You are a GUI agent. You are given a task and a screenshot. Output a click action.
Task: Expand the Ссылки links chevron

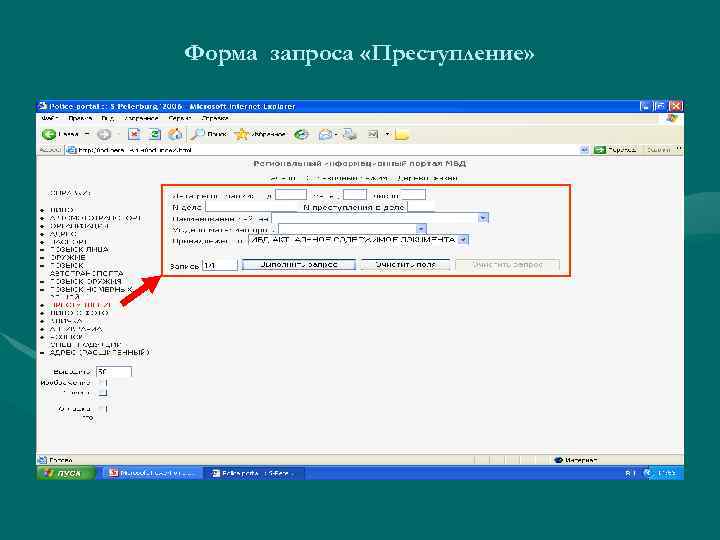(679, 149)
